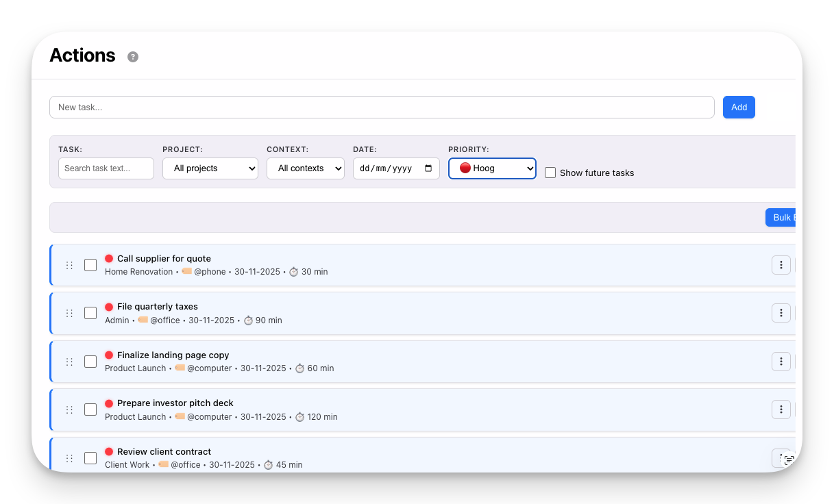Click the Bulk edit button
The image size is (834, 504).
(781, 218)
